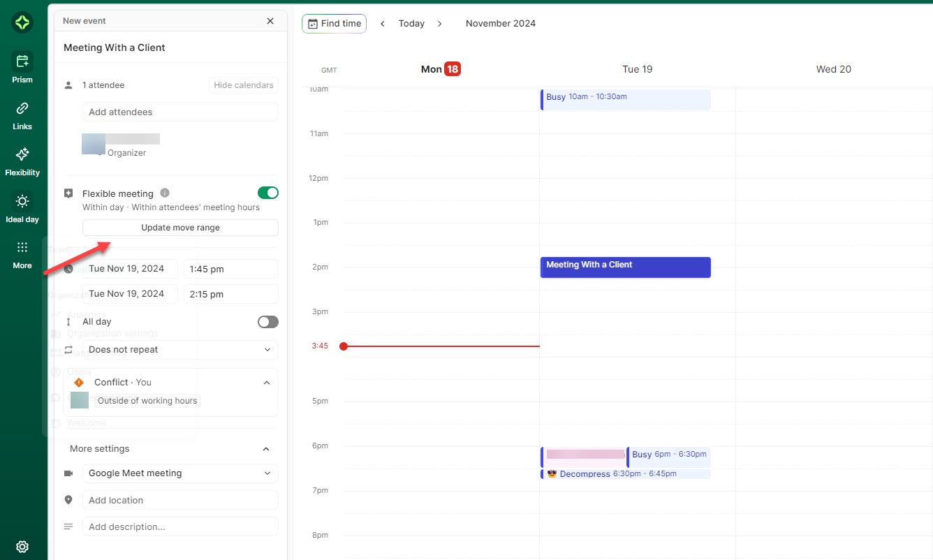
Task: Click the location pin icon
Action: point(68,499)
